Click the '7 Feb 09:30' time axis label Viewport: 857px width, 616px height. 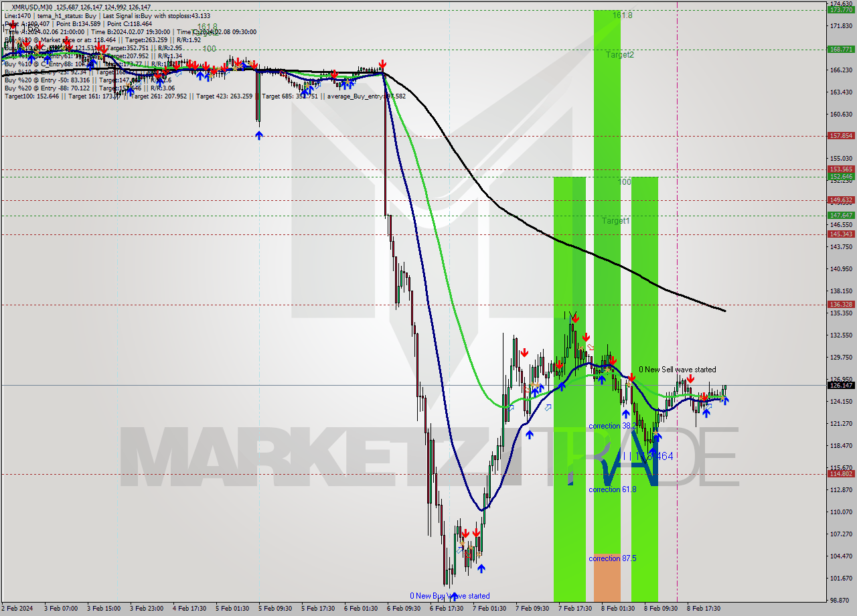(x=532, y=609)
